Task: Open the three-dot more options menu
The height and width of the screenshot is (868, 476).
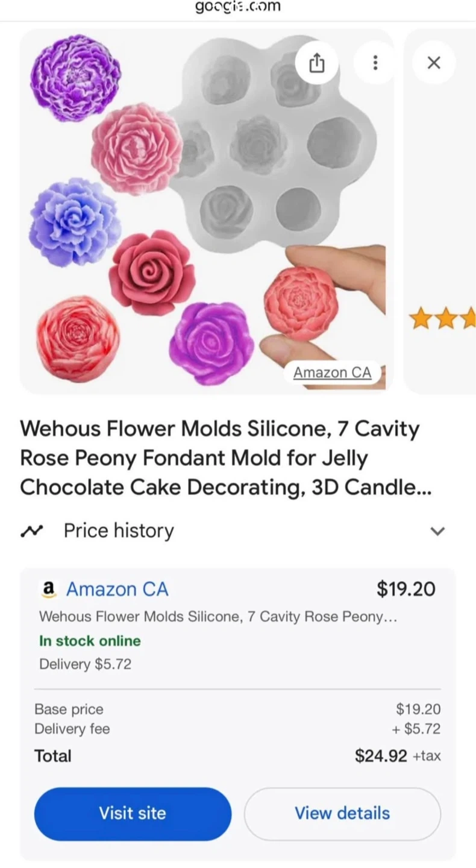Action: [375, 63]
